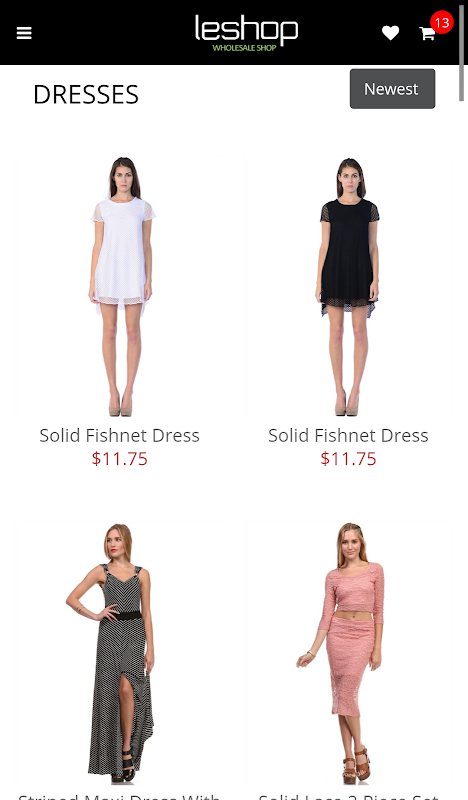This screenshot has height=800, width=468.
Task: Click the page scrollbar thumb
Action: pos(462,51)
